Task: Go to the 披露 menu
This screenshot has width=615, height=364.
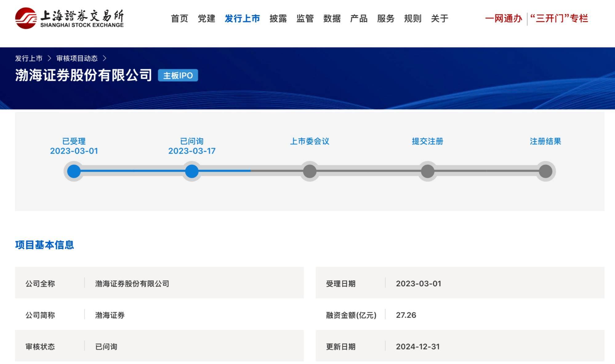Action: [x=278, y=18]
